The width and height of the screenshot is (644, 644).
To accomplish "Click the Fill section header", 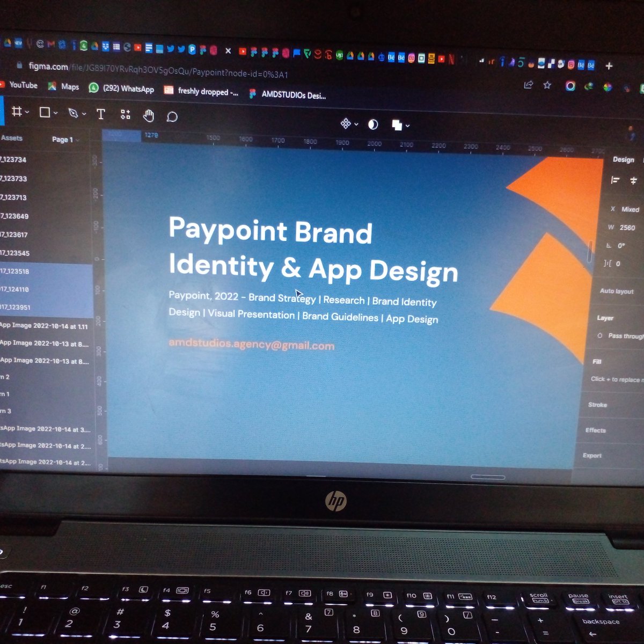I will tap(597, 362).
